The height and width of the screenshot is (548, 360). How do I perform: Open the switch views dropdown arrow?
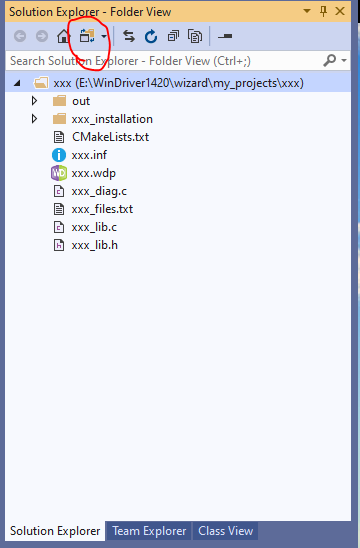tap(104, 36)
